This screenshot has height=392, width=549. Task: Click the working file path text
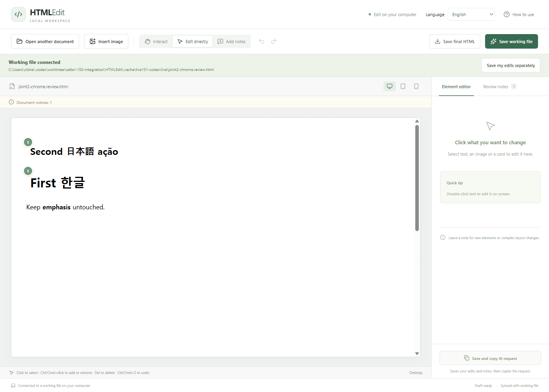[111, 70]
